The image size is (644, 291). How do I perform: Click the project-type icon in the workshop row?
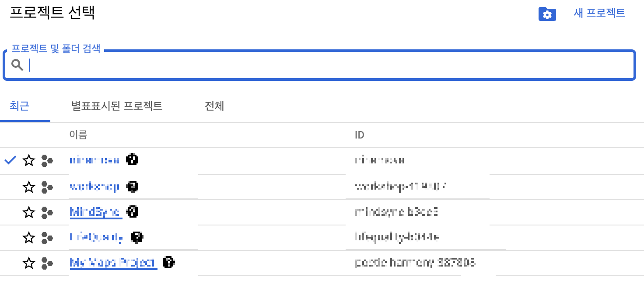coord(47,187)
